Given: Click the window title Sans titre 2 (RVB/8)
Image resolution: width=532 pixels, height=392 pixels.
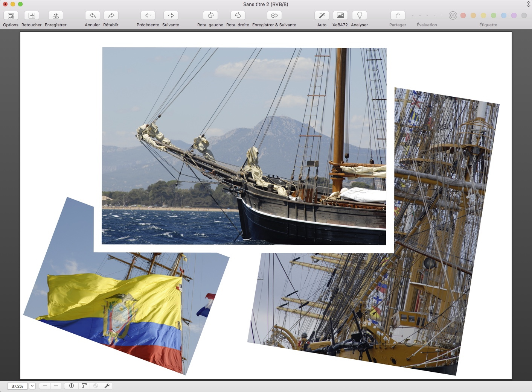Looking at the screenshot, I should (265, 4).
